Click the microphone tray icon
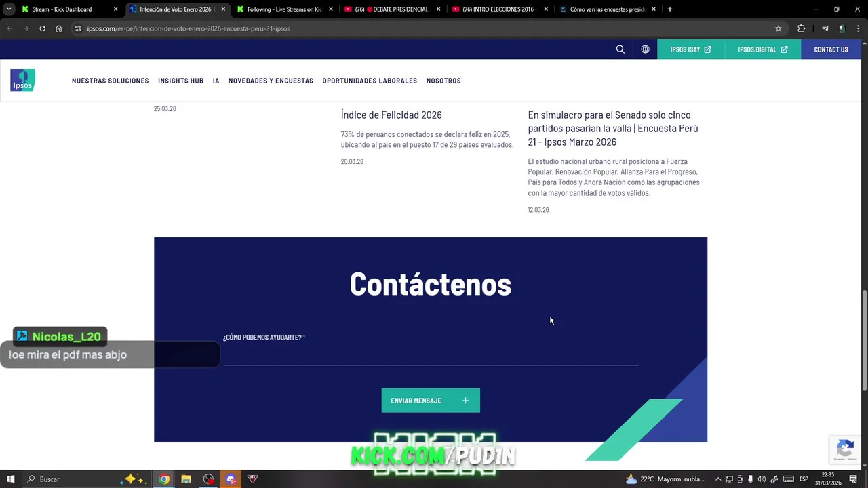Viewport: 868px width, 488px height. coord(751,479)
